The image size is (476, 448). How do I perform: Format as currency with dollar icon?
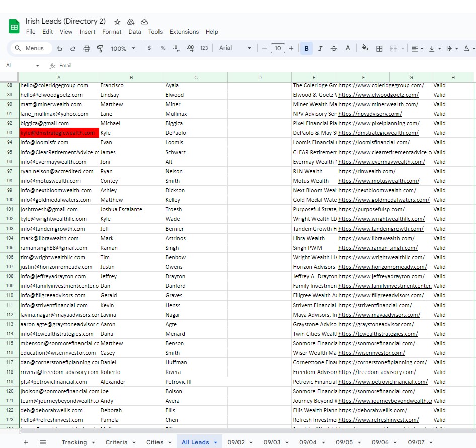click(149, 48)
